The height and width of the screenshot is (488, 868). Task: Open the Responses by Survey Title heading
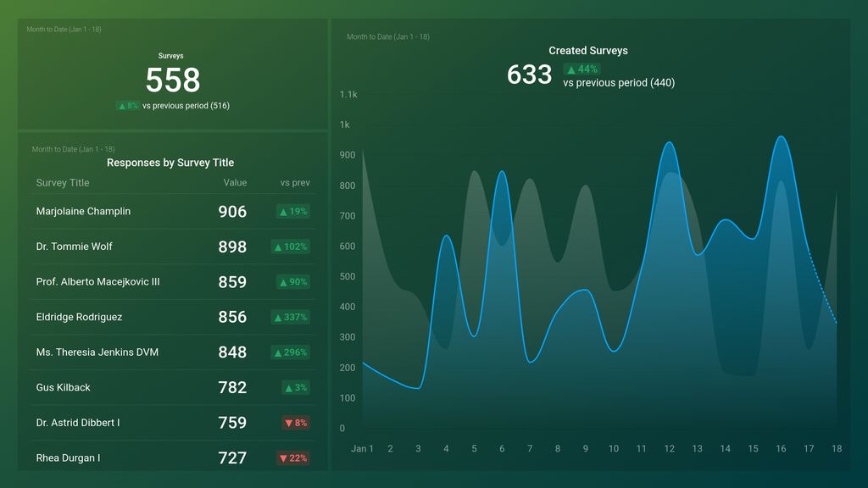click(x=170, y=163)
